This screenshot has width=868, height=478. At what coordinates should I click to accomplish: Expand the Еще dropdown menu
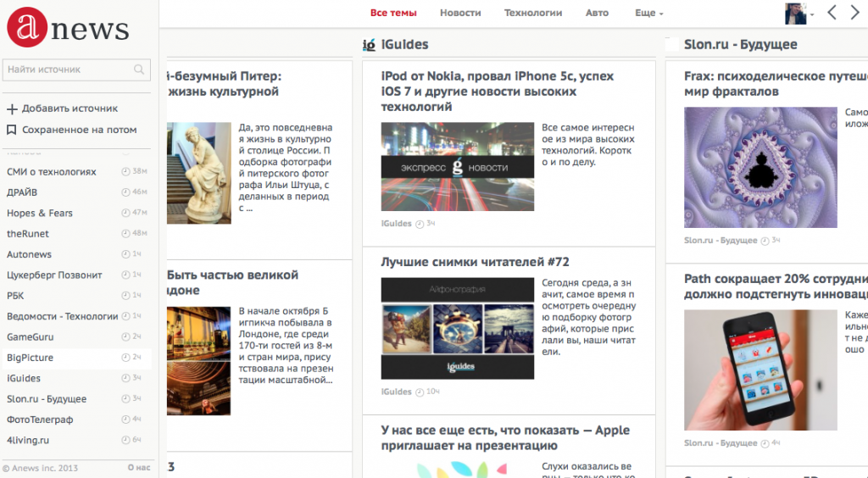point(648,13)
